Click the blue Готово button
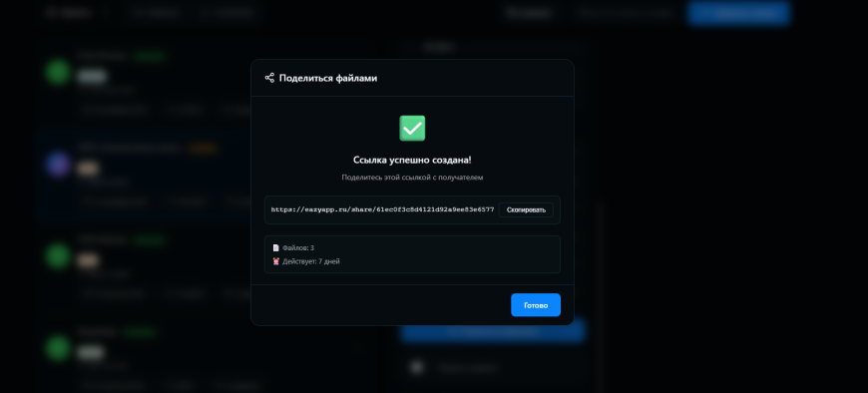Image resolution: width=868 pixels, height=393 pixels. click(x=536, y=305)
